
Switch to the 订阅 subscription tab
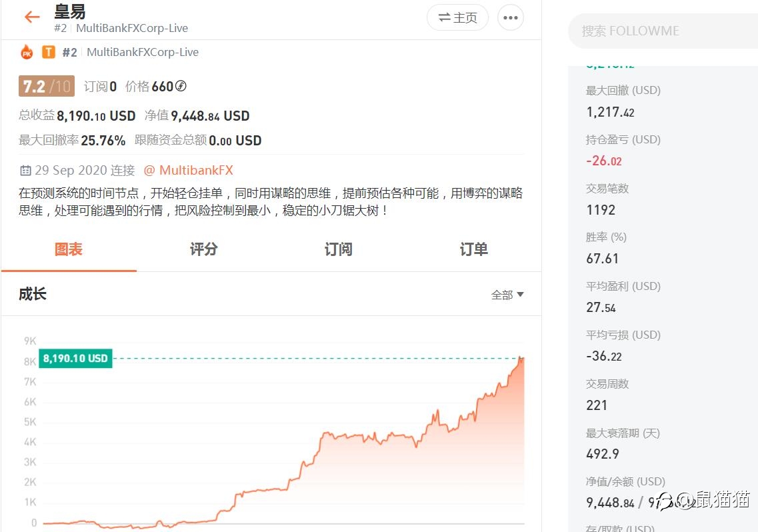[x=339, y=249]
